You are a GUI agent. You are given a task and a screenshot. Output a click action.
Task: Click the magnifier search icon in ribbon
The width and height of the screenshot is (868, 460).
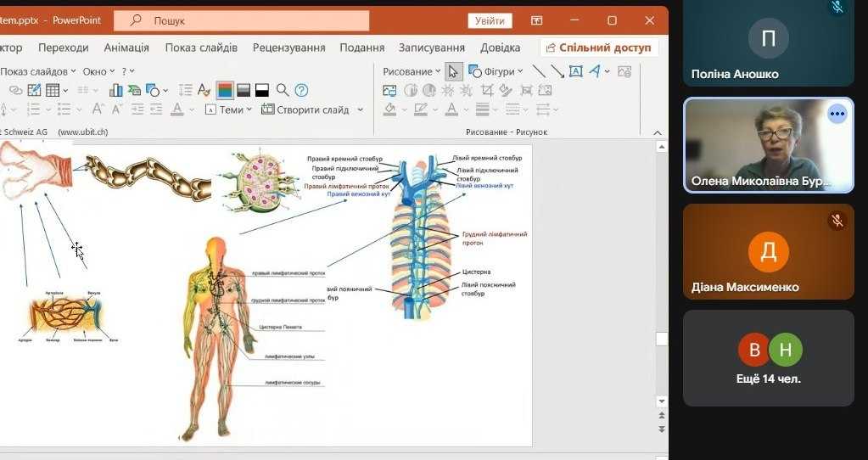283,90
